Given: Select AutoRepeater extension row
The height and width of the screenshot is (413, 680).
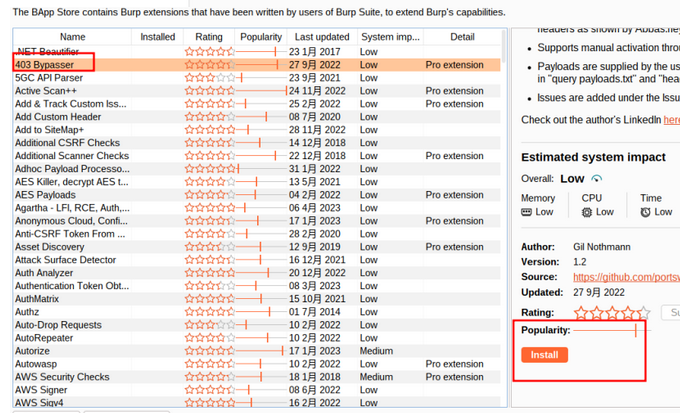Looking at the screenshot, I should pyautogui.click(x=257, y=338).
